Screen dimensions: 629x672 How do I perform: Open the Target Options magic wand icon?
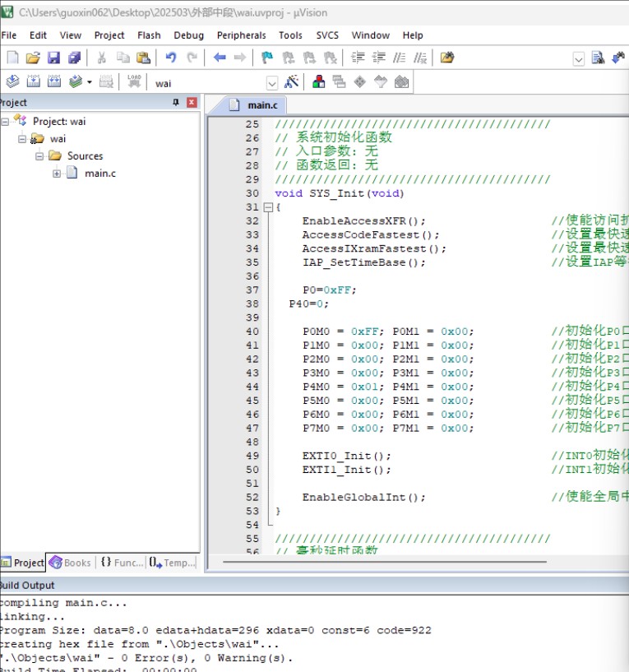tap(291, 82)
